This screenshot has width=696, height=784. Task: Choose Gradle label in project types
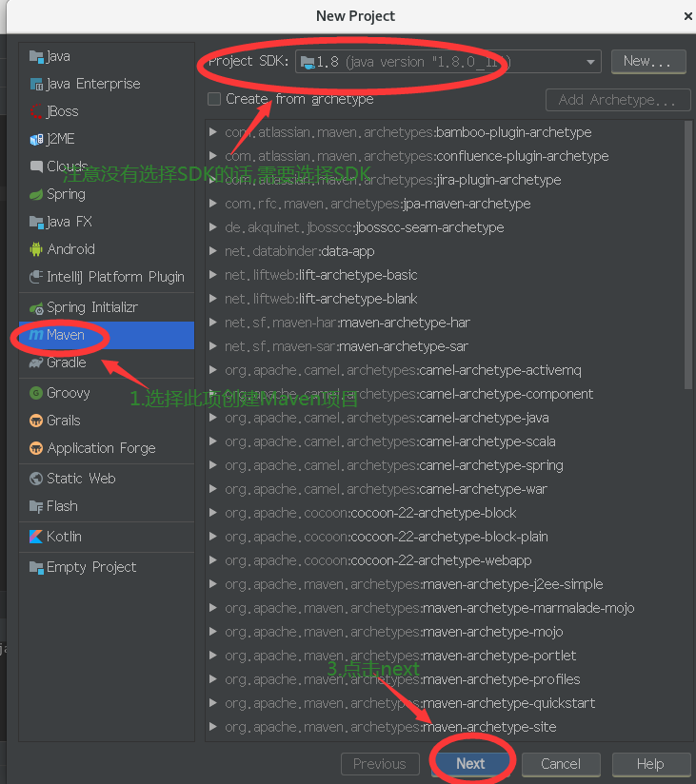pos(67,363)
